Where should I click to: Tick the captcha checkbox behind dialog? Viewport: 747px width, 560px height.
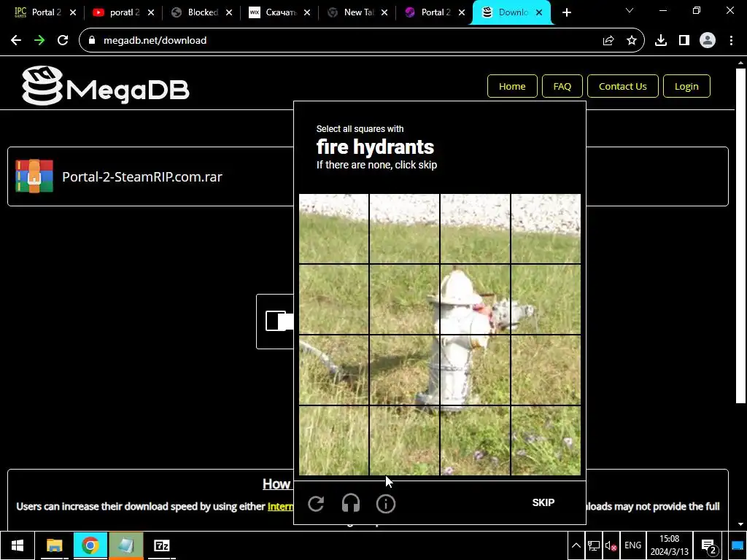click(x=276, y=321)
